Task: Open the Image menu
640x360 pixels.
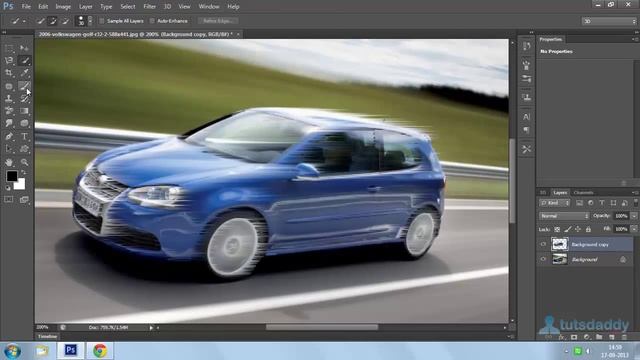Action: pyautogui.click(x=63, y=7)
